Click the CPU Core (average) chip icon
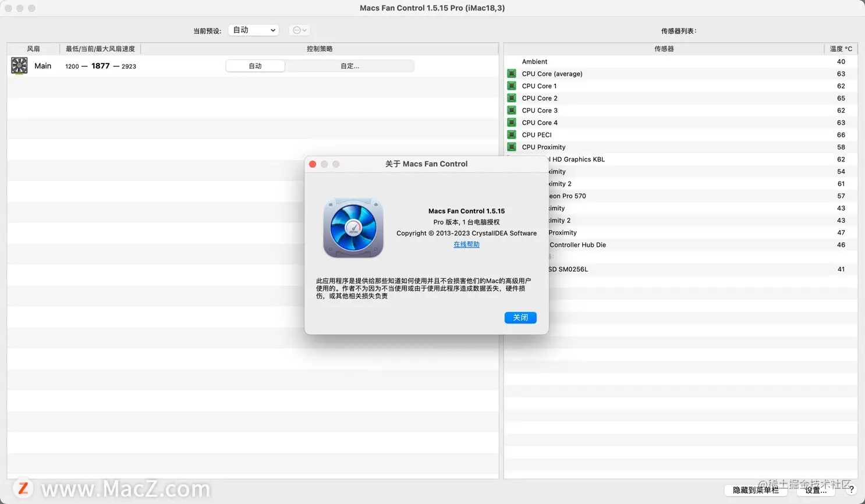Screen dimensions: 865x504 512,74
